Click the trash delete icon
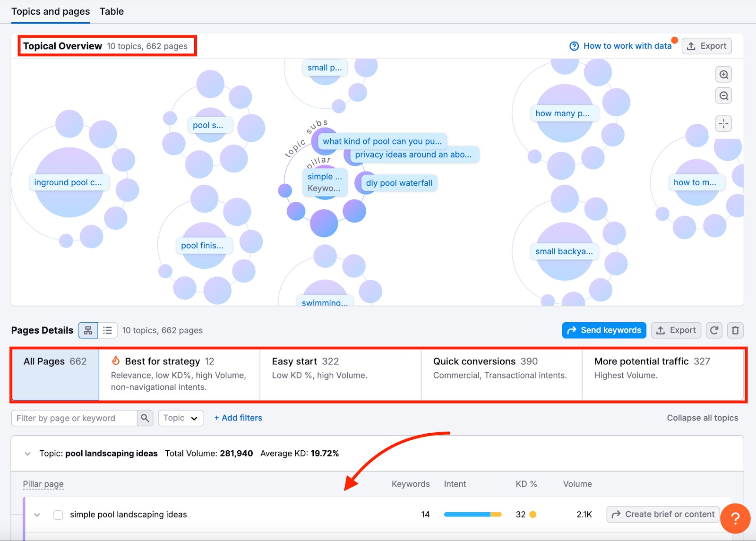Viewport: 756px width, 541px height. [x=735, y=330]
